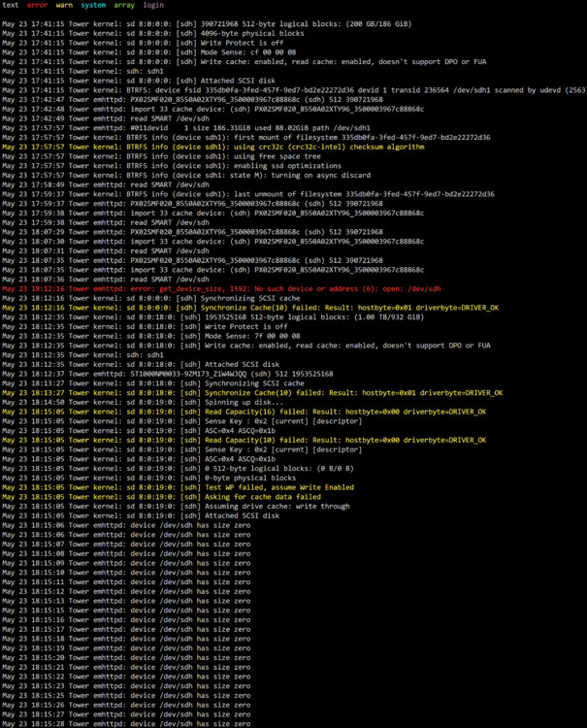Select the '1953525168 512-byte logical blocks' kernel line
The width and height of the screenshot is (587, 728).
tap(213, 317)
